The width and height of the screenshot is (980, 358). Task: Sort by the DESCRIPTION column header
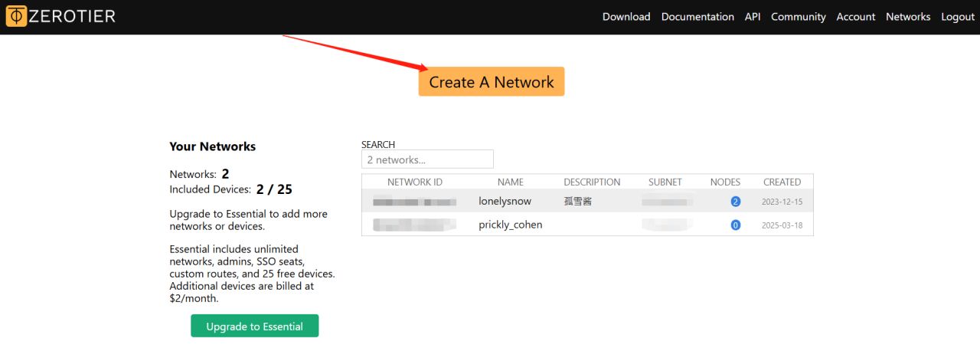(x=592, y=182)
